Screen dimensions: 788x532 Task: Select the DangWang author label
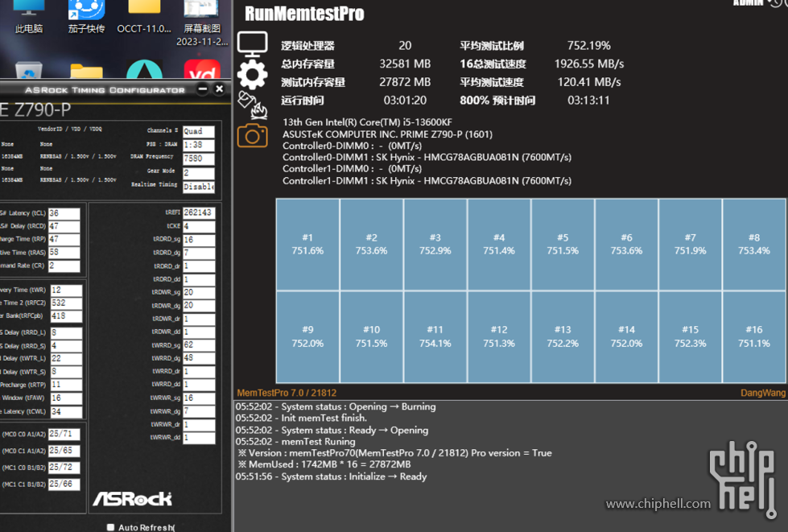pyautogui.click(x=763, y=393)
